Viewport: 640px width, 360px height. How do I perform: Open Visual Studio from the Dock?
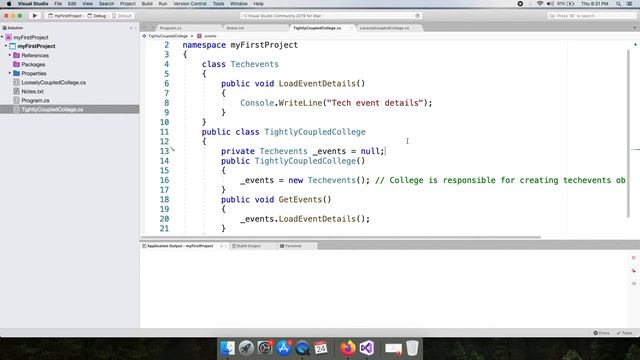(x=367, y=348)
